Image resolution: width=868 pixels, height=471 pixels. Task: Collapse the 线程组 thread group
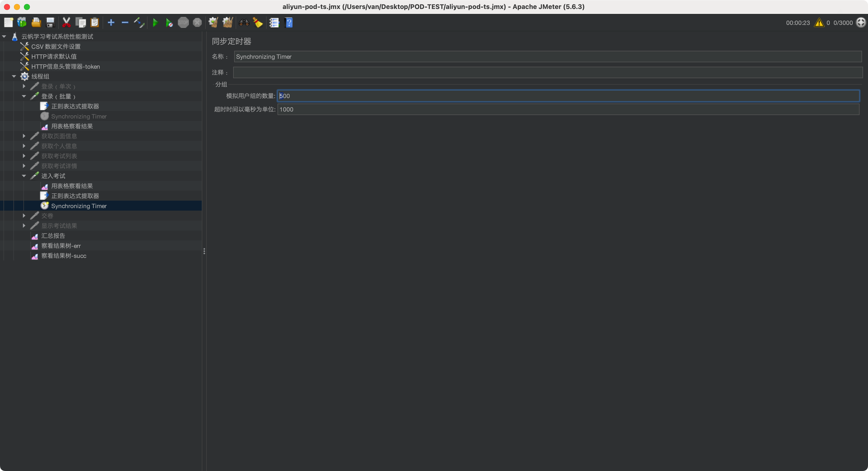pyautogui.click(x=14, y=76)
